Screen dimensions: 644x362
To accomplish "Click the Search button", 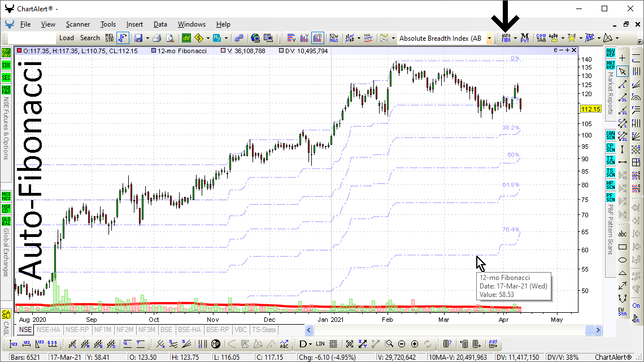I will (x=90, y=38).
